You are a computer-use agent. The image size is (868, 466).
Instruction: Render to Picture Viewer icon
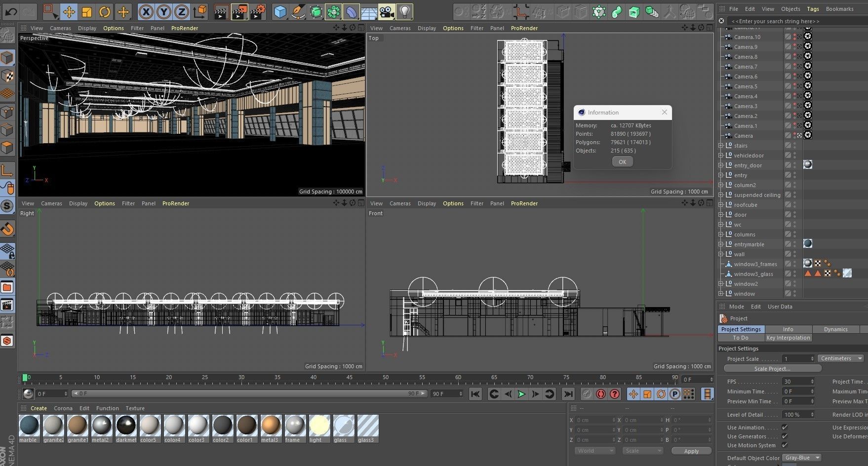coord(239,11)
